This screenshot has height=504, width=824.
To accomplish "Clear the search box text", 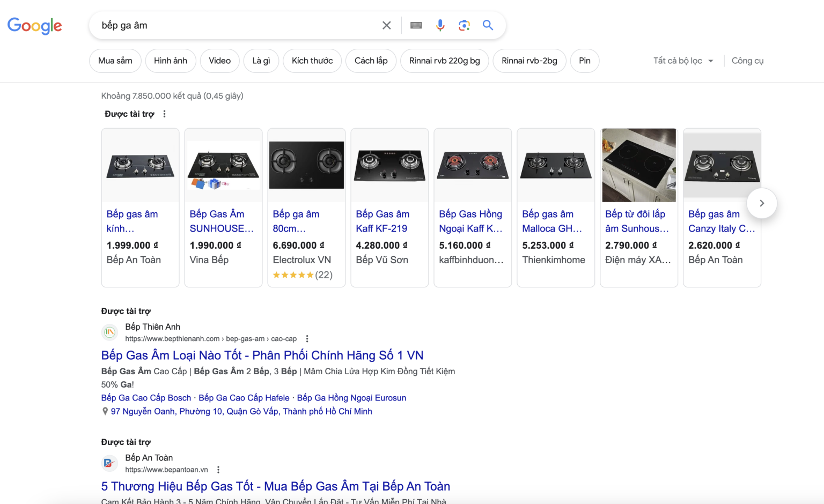I will point(386,25).
